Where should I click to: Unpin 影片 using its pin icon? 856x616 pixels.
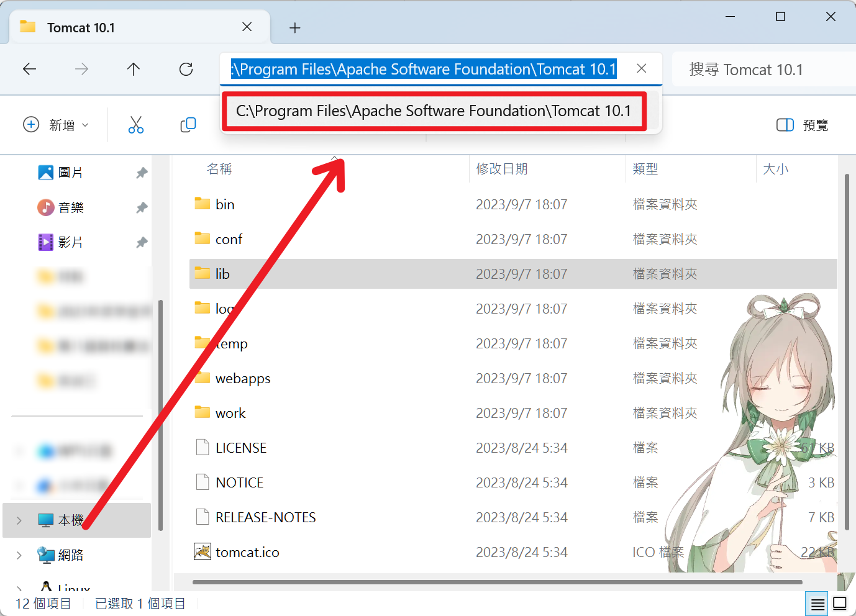pos(142,242)
